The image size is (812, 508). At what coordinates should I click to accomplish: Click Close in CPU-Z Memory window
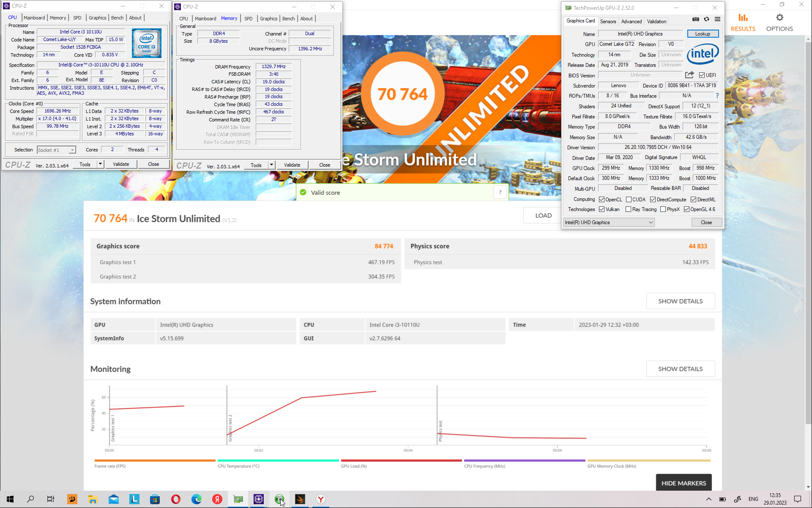click(325, 165)
